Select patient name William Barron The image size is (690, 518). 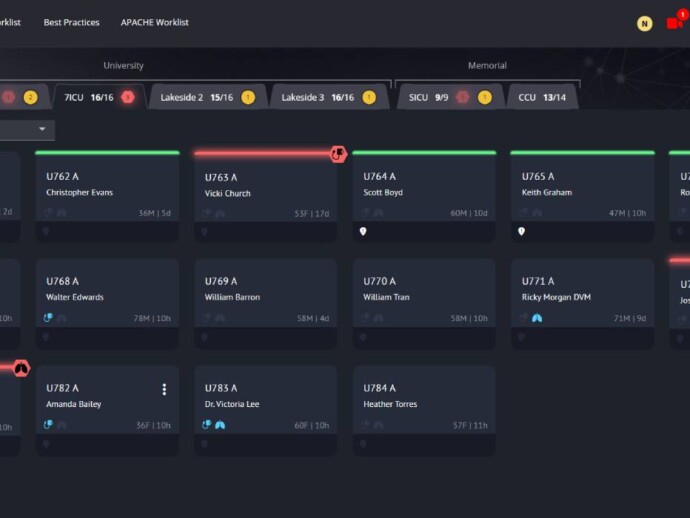[232, 297]
